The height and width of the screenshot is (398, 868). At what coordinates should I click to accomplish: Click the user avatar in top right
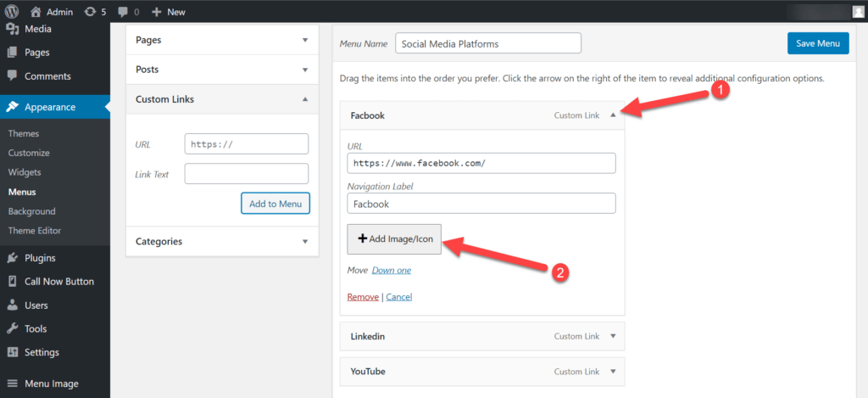pyautogui.click(x=858, y=11)
